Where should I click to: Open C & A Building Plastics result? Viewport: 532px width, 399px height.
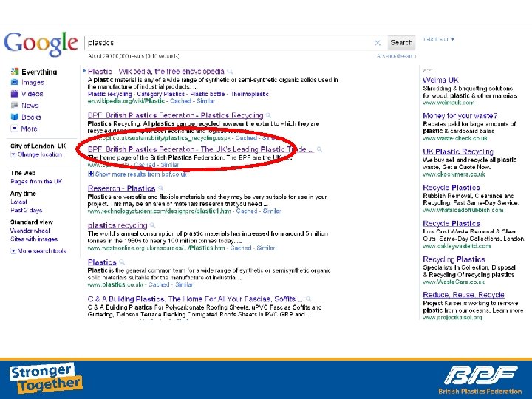pos(195,299)
